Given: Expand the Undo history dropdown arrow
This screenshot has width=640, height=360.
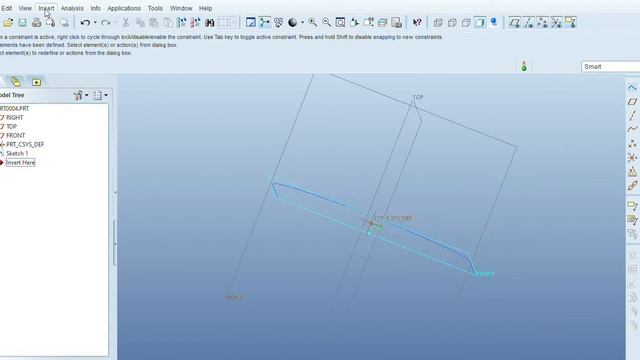Looking at the screenshot, I should pyautogui.click(x=95, y=23).
